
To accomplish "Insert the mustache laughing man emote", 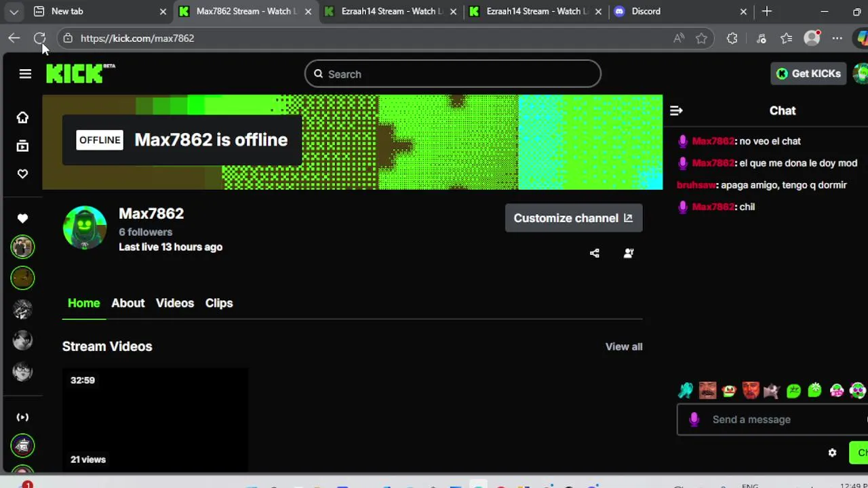I will coord(707,390).
